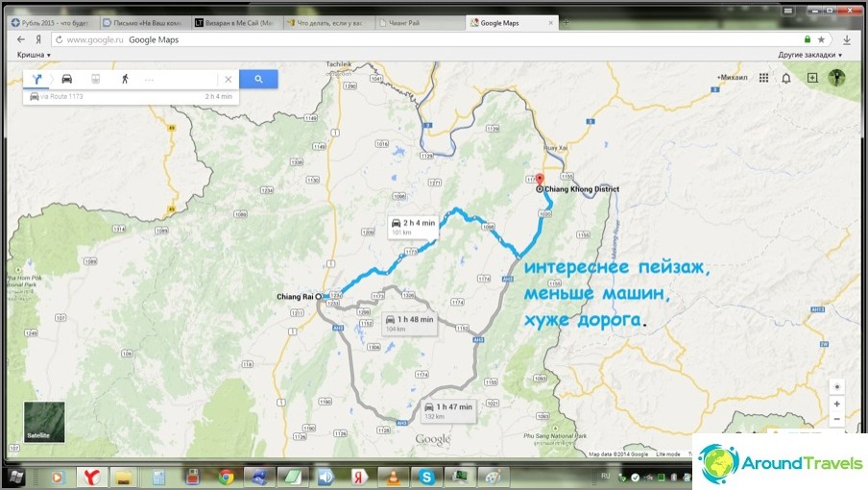
Task: Launch Chrome from the taskbar
Action: click(226, 477)
